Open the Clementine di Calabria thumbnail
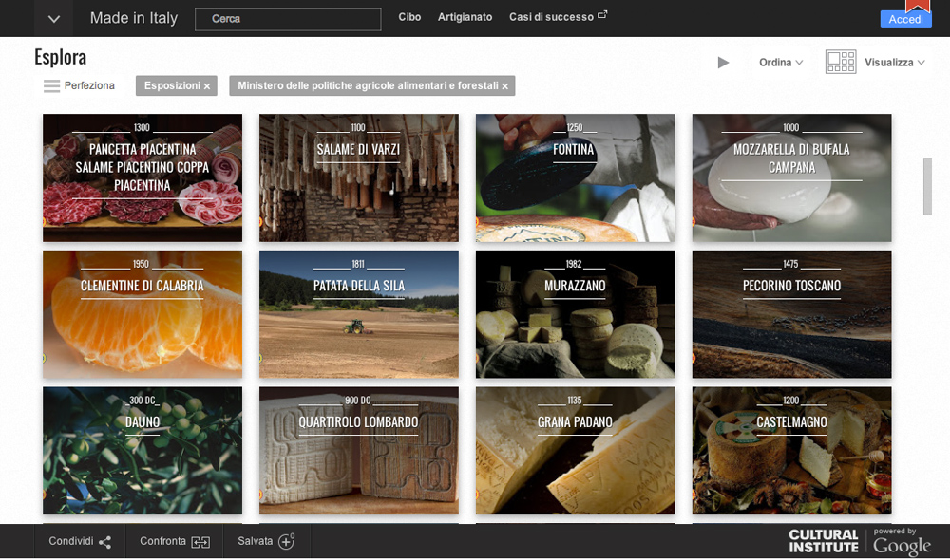The width and height of the screenshot is (950, 560). (142, 314)
